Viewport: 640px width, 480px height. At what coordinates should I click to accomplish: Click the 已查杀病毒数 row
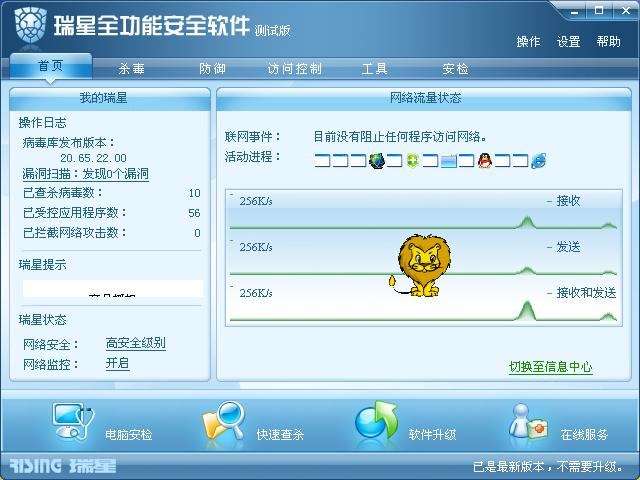111,193
